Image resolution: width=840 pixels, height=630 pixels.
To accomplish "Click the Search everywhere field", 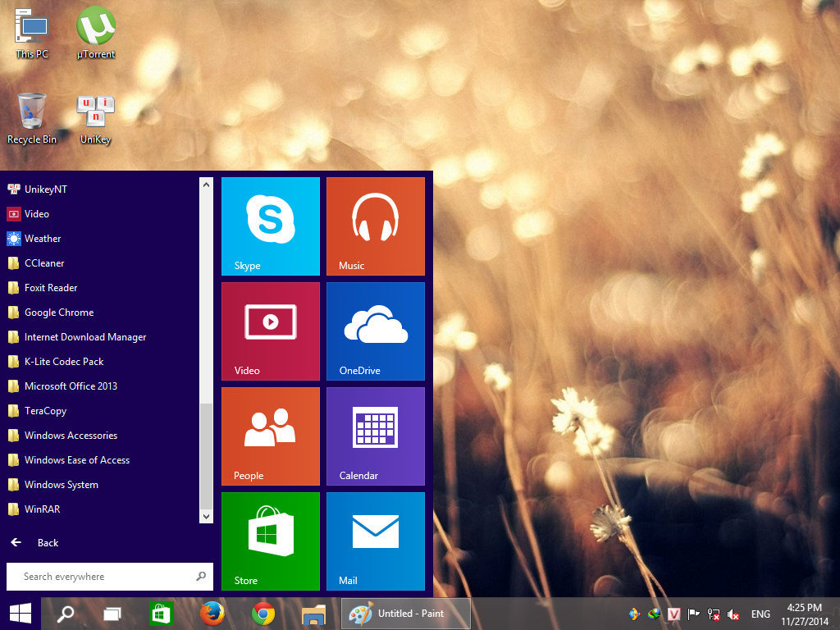I will click(x=110, y=577).
